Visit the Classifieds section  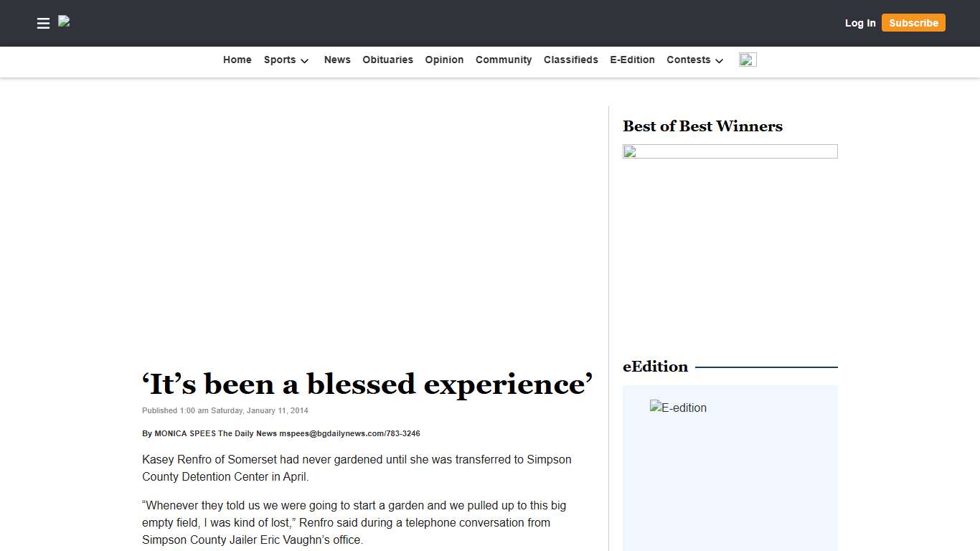[x=571, y=60]
